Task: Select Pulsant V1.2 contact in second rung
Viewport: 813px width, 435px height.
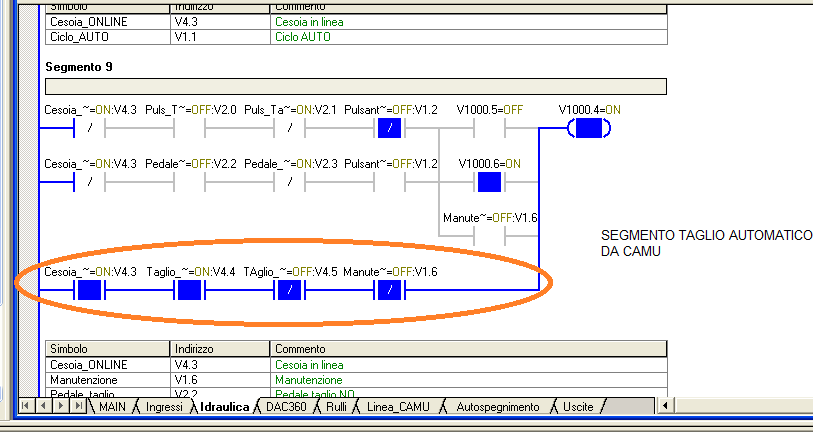Action: [389, 182]
